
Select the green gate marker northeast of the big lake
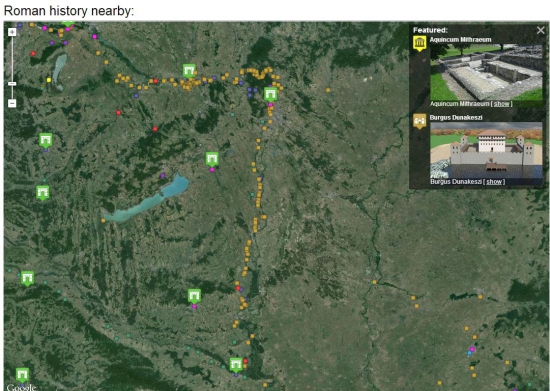(212, 159)
